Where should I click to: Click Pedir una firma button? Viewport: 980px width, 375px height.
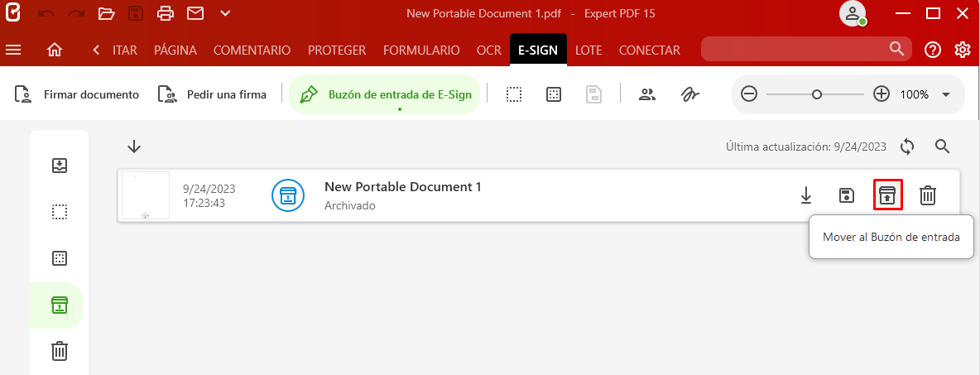[x=212, y=94]
